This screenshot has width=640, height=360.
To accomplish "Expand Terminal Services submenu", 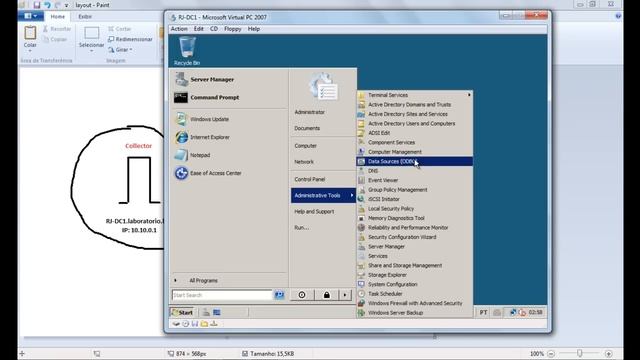I will [415, 95].
